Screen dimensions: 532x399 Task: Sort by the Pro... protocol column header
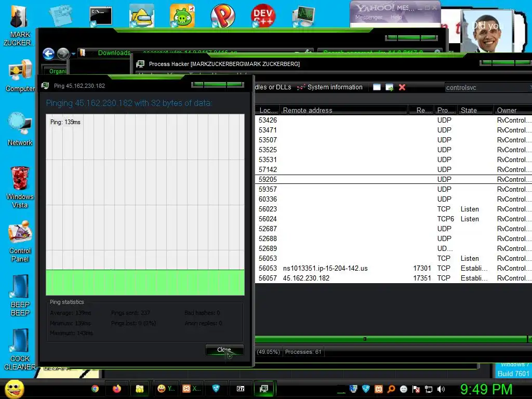(445, 110)
